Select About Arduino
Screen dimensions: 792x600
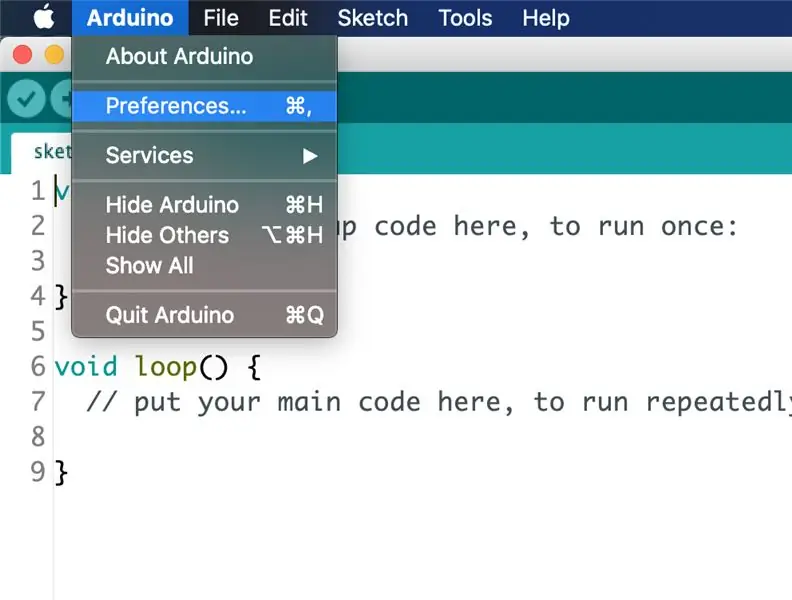coord(205,56)
